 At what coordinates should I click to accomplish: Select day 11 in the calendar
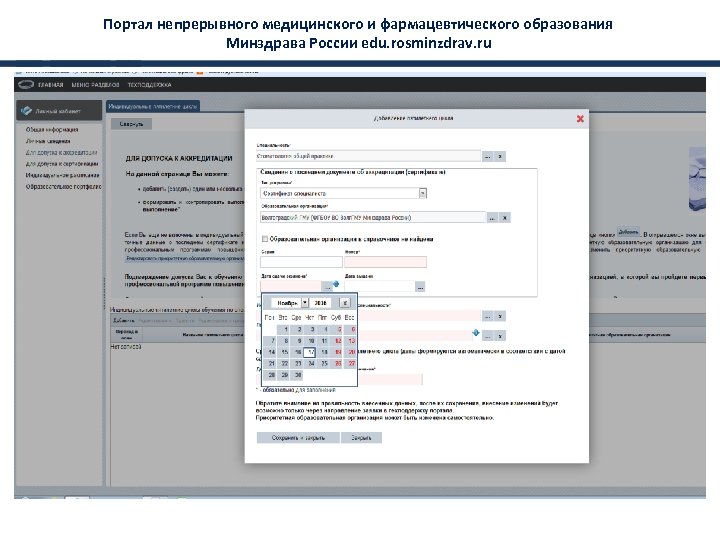tap(324, 341)
